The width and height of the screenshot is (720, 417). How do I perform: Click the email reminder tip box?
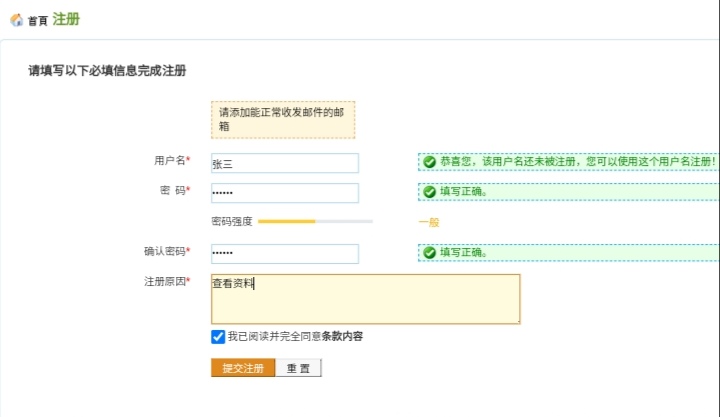[282, 120]
